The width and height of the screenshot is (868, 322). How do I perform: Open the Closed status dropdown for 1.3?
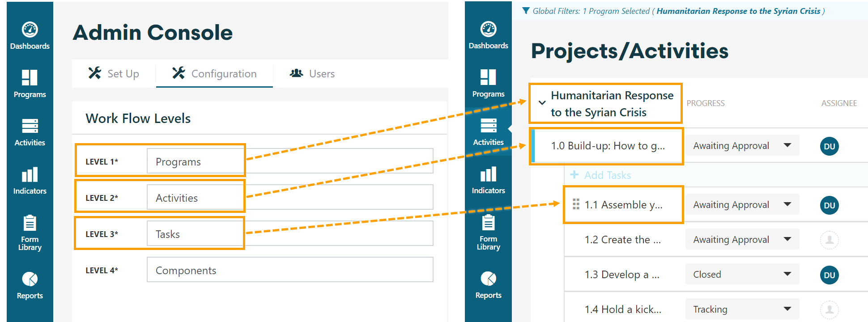tap(742, 274)
